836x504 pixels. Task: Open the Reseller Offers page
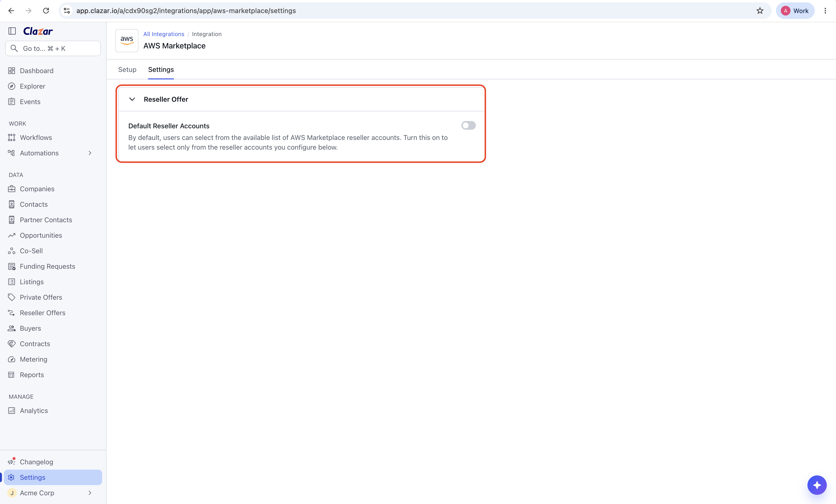tap(43, 313)
